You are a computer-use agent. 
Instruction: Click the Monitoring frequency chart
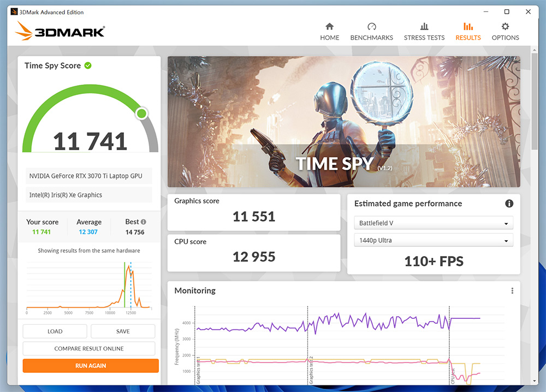pos(340,345)
